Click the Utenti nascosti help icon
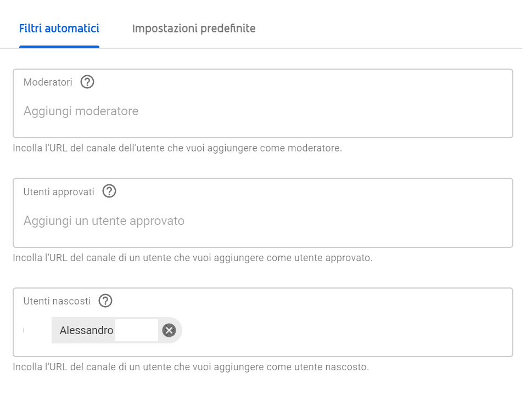Image resolution: width=532 pixels, height=401 pixels. pyautogui.click(x=105, y=301)
